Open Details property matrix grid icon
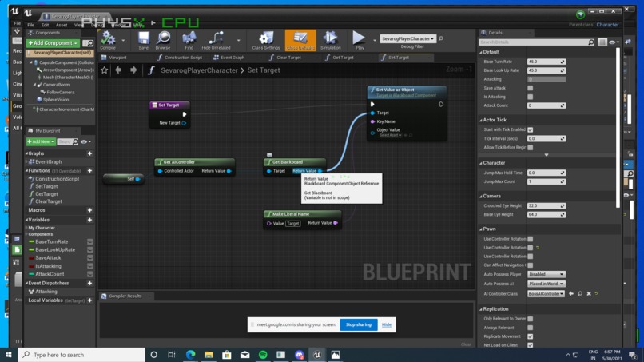The width and height of the screenshot is (644, 362). (x=602, y=42)
